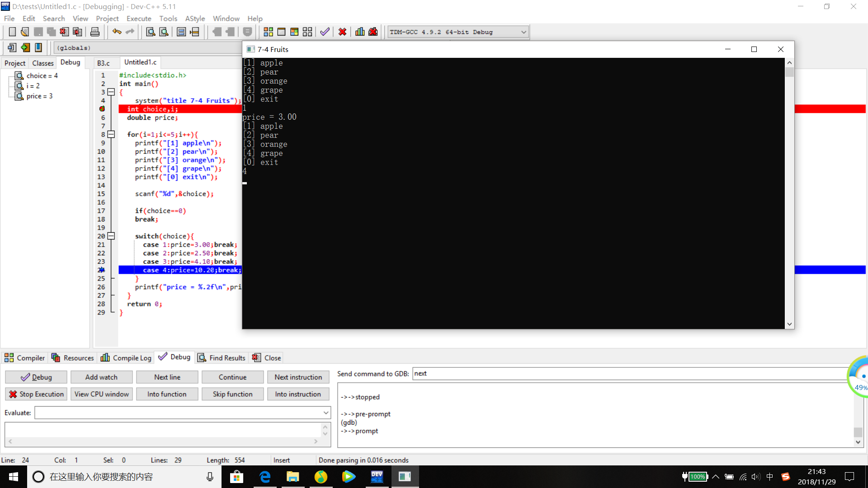This screenshot has height=488, width=868.
Task: Open the Tools menu
Action: coord(168,19)
